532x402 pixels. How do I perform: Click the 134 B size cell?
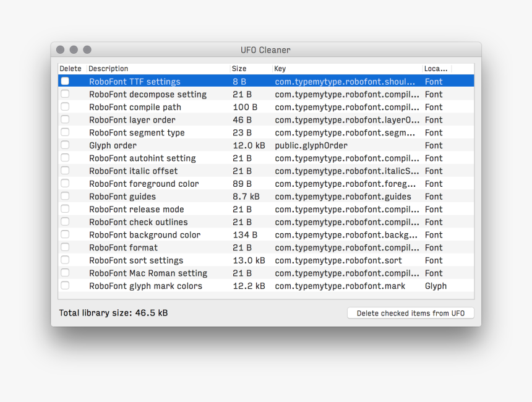point(245,235)
